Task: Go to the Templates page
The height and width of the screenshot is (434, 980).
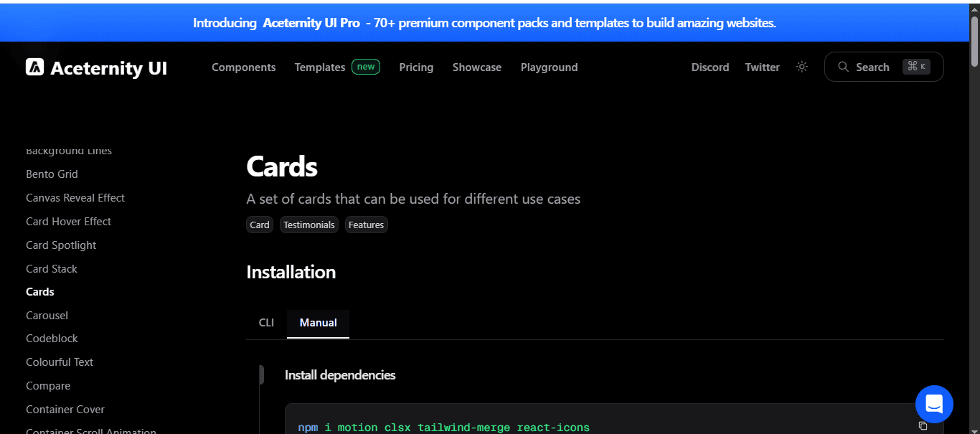Action: [x=320, y=67]
